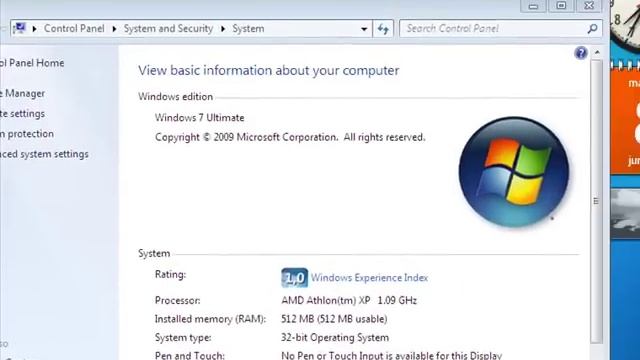Image resolution: width=640 pixels, height=360 pixels.
Task: Click the 32-bit Operating System value
Action: tap(335, 338)
